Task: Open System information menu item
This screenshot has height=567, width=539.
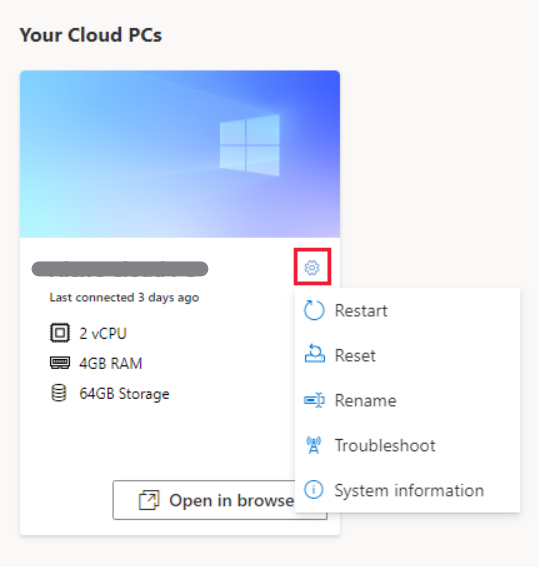Action: pyautogui.click(x=407, y=490)
